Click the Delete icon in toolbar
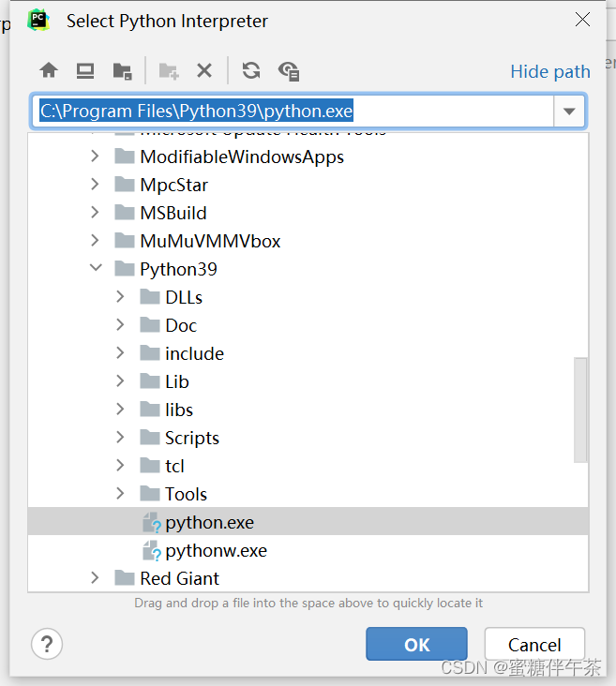The image size is (616, 686). tap(204, 70)
